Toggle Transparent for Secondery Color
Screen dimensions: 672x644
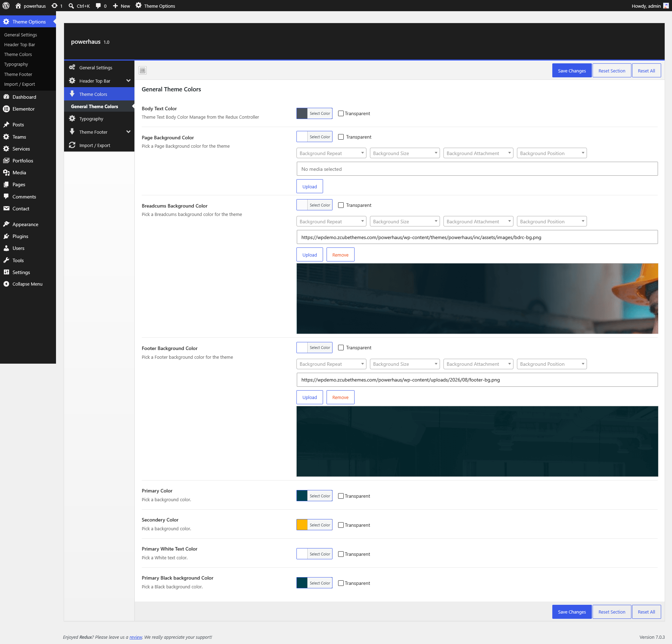coord(341,525)
